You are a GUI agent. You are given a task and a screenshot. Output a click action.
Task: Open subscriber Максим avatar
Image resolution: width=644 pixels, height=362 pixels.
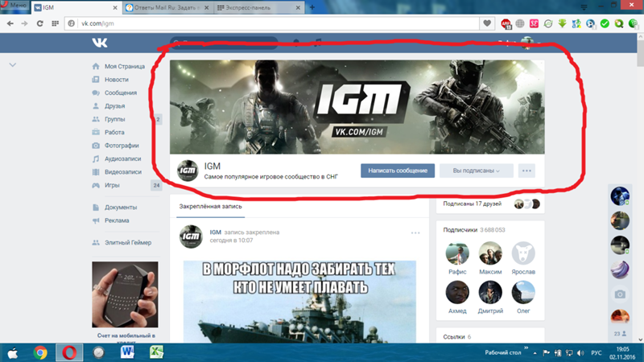(x=490, y=253)
